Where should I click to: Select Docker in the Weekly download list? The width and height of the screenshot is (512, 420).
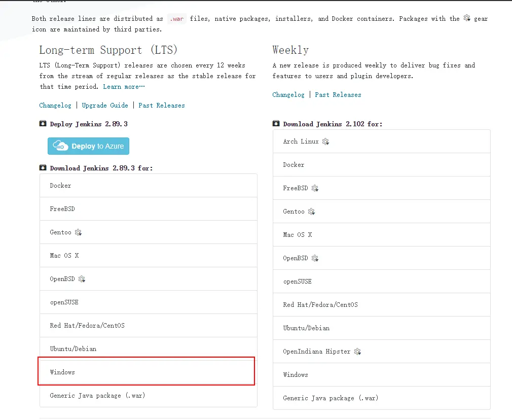381,165
